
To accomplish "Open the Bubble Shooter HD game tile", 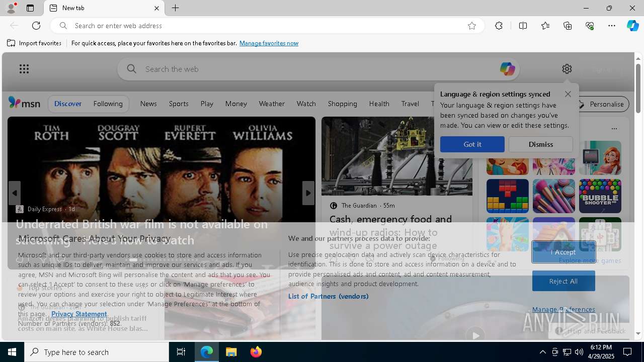I will pos(600,196).
